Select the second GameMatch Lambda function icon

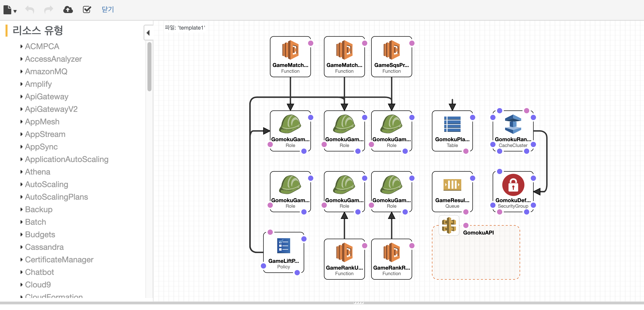344,50
